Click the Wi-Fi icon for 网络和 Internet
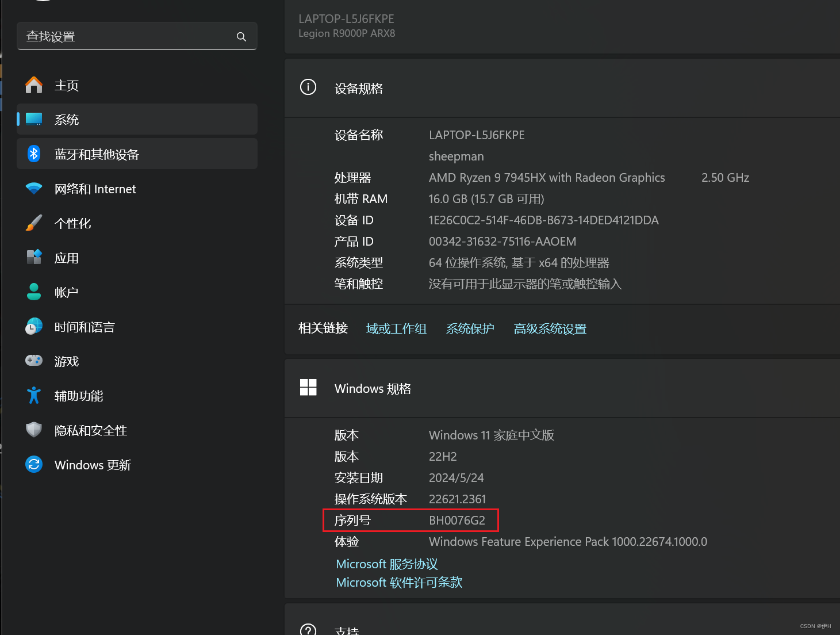Image resolution: width=840 pixels, height=635 pixels. 34,189
